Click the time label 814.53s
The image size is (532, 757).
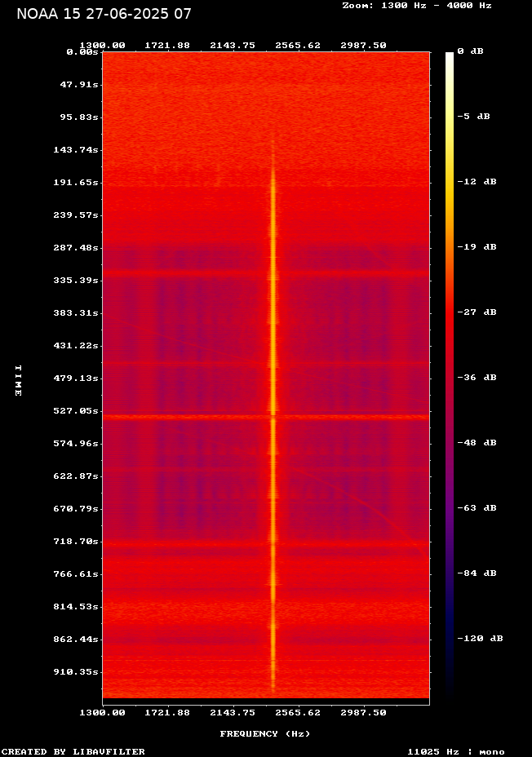pos(76,606)
